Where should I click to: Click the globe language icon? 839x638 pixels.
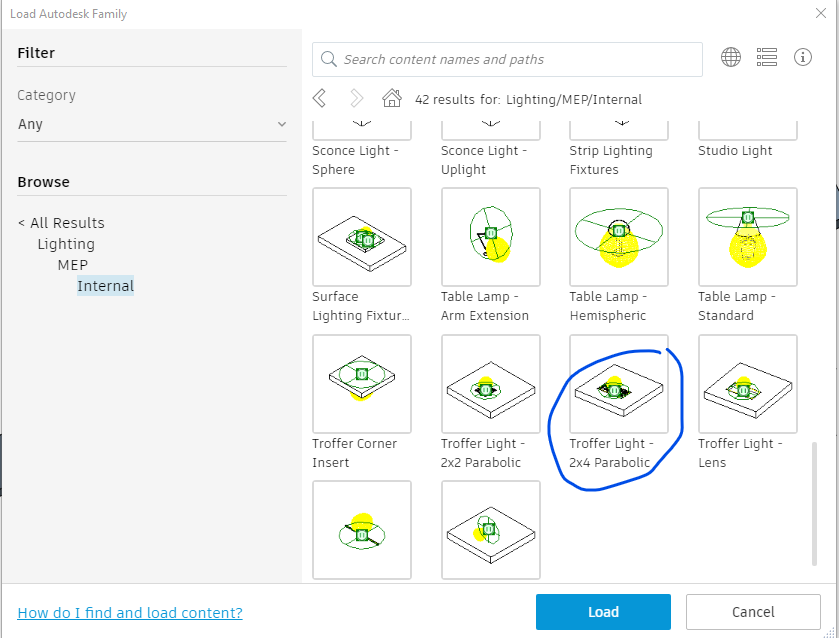(730, 57)
